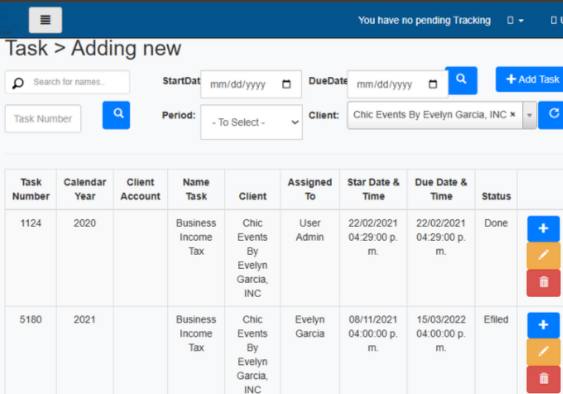The width and height of the screenshot is (563, 394).
Task: Click the Star Date & Time header
Action: point(373,189)
